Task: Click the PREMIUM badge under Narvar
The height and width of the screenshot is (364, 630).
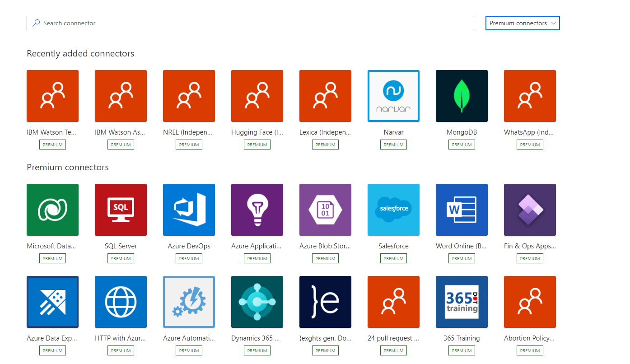Action: click(393, 145)
